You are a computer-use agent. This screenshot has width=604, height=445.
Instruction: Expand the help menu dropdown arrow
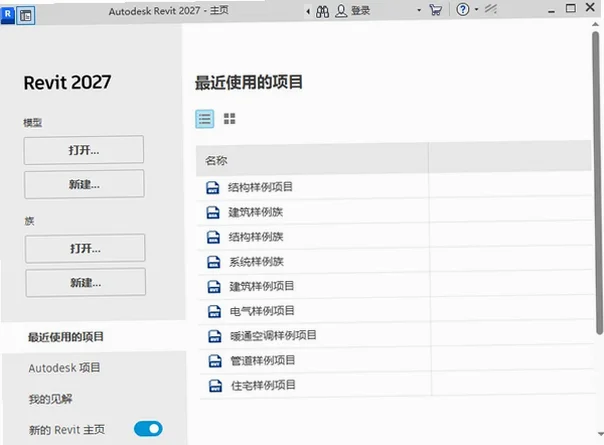click(x=476, y=9)
